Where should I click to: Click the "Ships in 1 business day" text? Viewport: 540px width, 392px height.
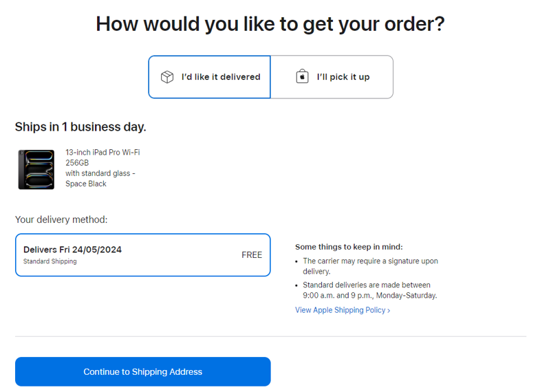pyautogui.click(x=80, y=127)
